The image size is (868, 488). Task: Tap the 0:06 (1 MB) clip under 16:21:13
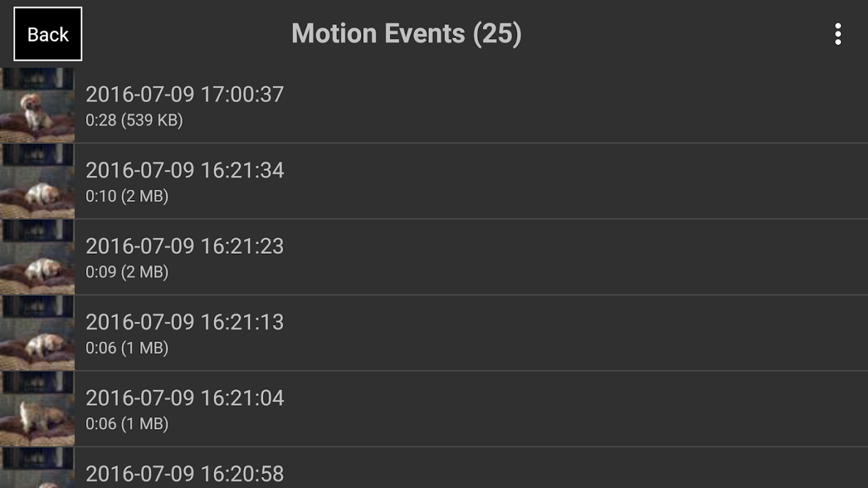coord(126,348)
